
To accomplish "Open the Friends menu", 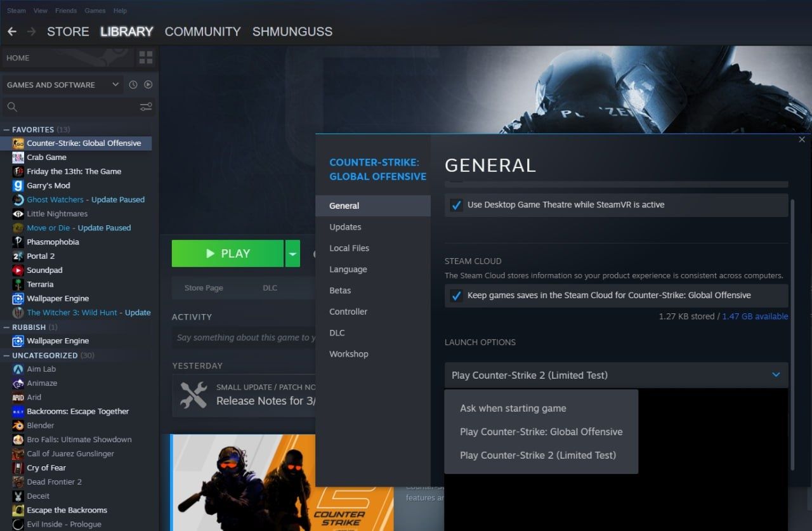I will coord(66,11).
